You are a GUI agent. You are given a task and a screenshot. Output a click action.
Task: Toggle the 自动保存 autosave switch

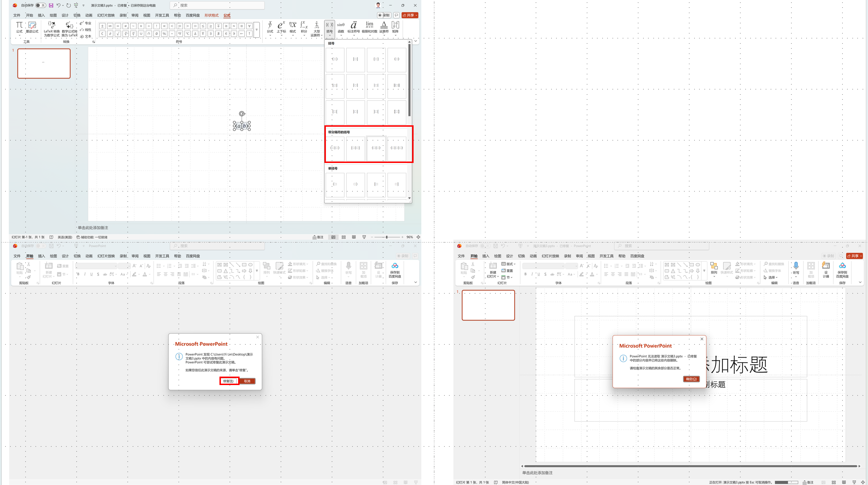41,5
